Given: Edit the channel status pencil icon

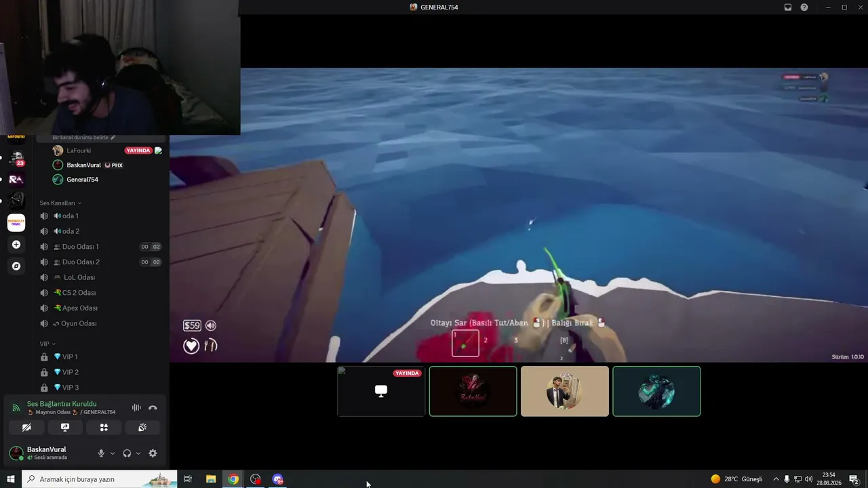Looking at the screenshot, I should click(113, 138).
